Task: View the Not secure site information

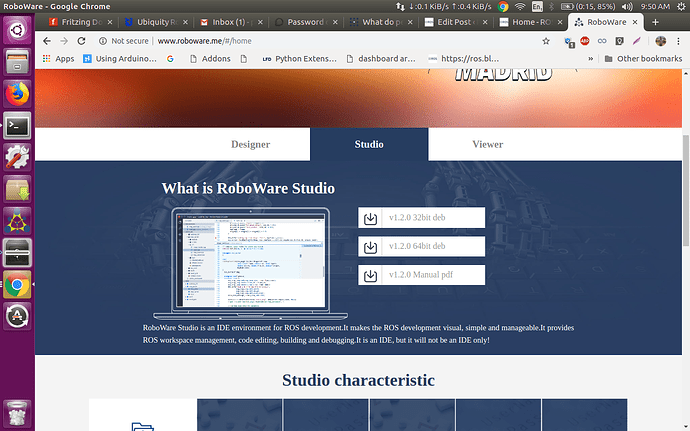Action: 124,41
